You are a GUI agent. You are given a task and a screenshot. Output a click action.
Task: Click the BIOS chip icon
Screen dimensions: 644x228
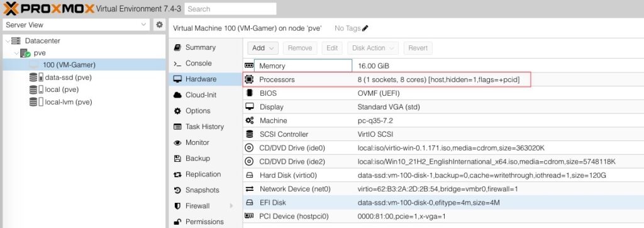249,93
